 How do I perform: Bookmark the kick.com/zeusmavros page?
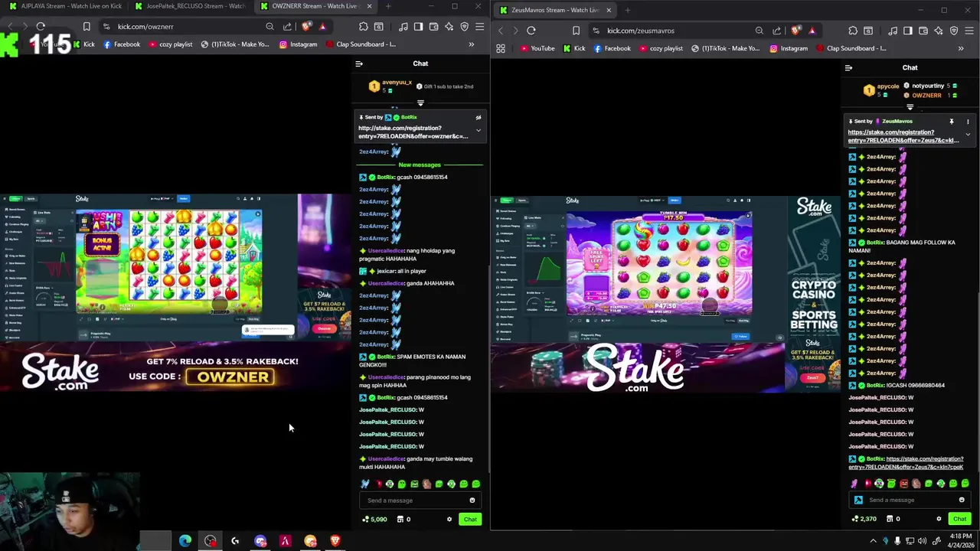[x=576, y=31]
